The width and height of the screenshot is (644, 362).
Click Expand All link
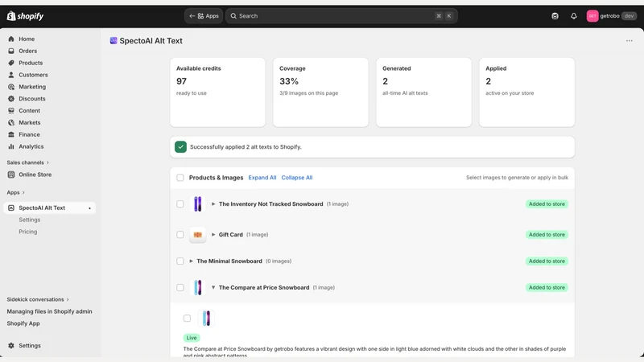point(262,178)
